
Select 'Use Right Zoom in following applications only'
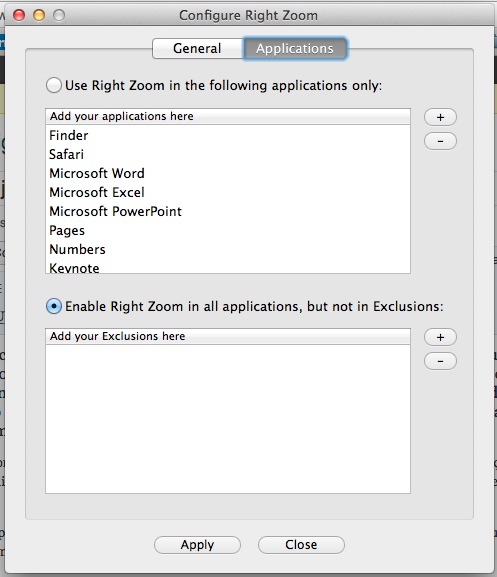54,85
